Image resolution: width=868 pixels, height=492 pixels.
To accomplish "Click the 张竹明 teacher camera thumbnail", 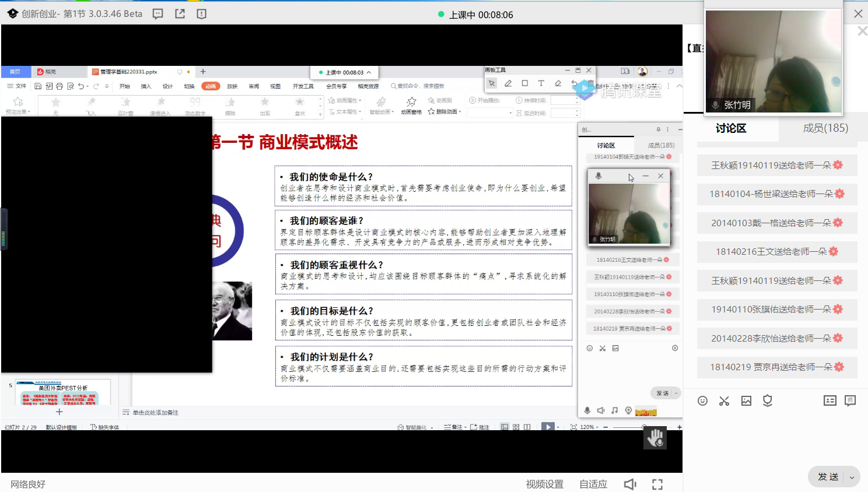I will [773, 61].
